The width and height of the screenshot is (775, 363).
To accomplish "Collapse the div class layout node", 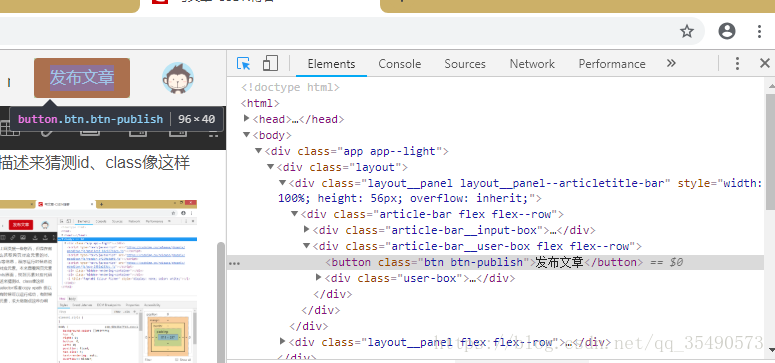I will [x=270, y=166].
